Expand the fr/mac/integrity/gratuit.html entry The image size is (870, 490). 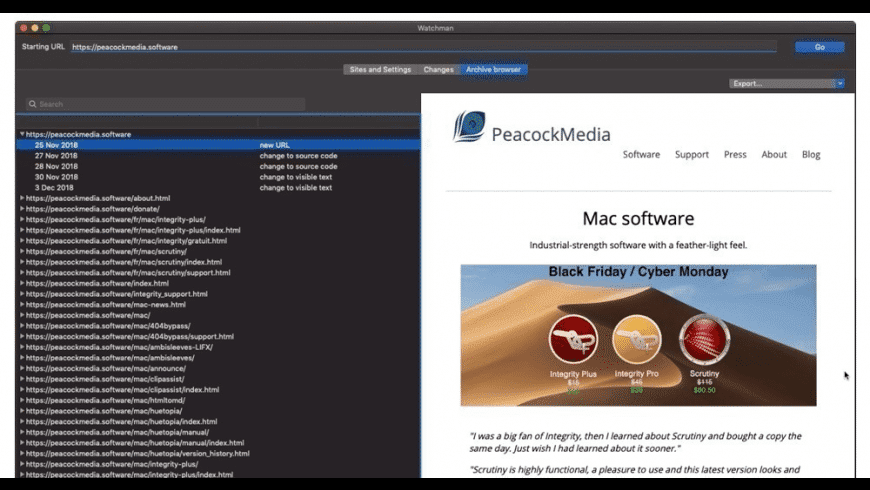(x=22, y=240)
